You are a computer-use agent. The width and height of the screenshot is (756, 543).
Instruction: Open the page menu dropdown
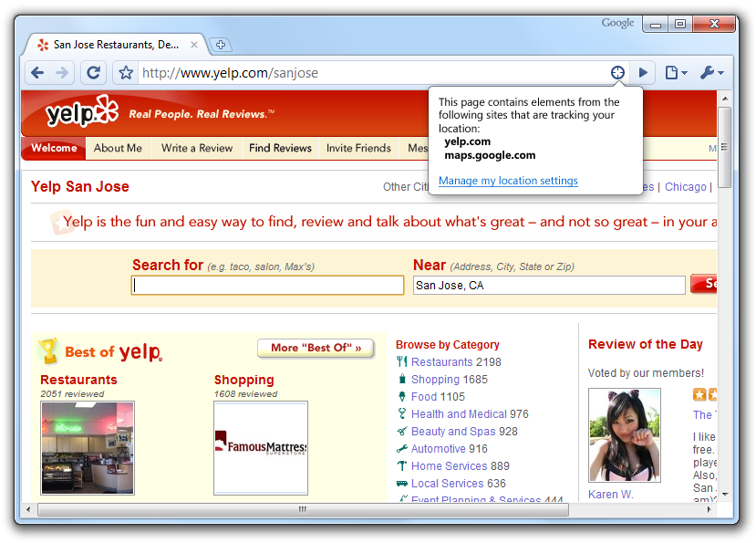pos(675,73)
